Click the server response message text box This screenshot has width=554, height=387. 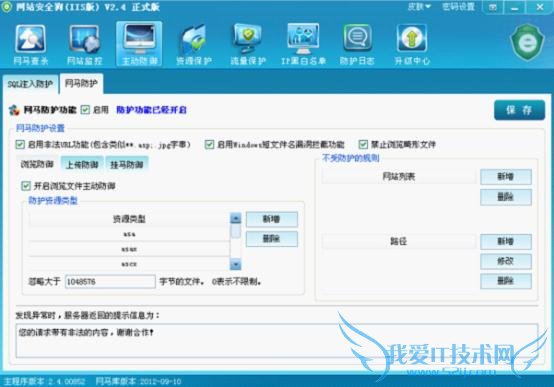[x=277, y=340]
